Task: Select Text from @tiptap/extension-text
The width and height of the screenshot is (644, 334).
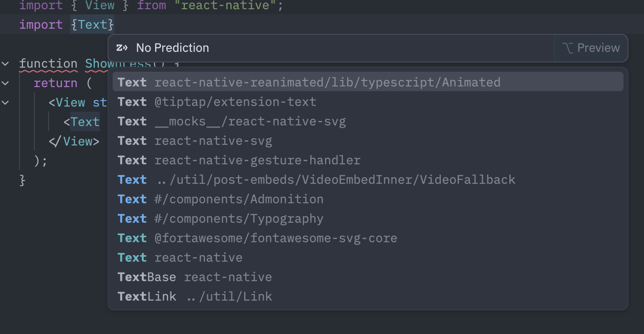Action: pos(217,102)
